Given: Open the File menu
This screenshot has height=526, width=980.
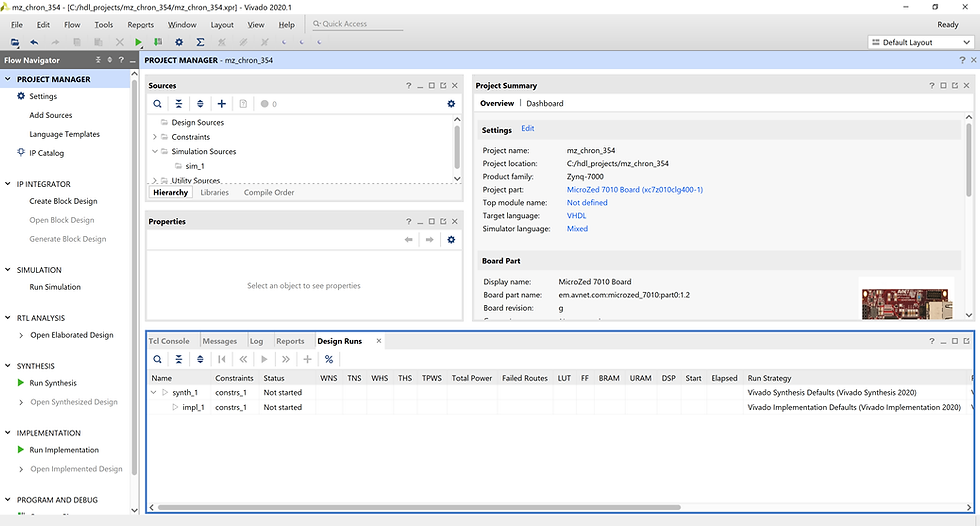Looking at the screenshot, I should coord(17,24).
